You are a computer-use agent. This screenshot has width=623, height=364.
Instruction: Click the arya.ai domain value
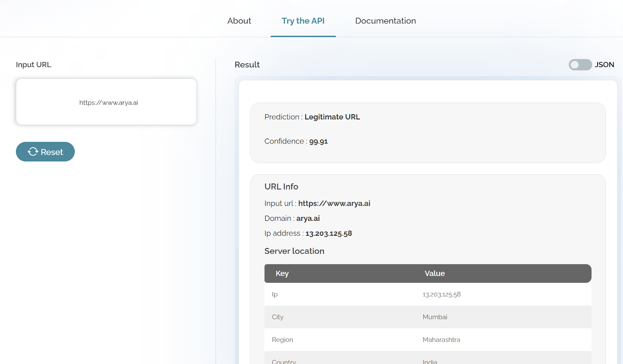pos(308,219)
